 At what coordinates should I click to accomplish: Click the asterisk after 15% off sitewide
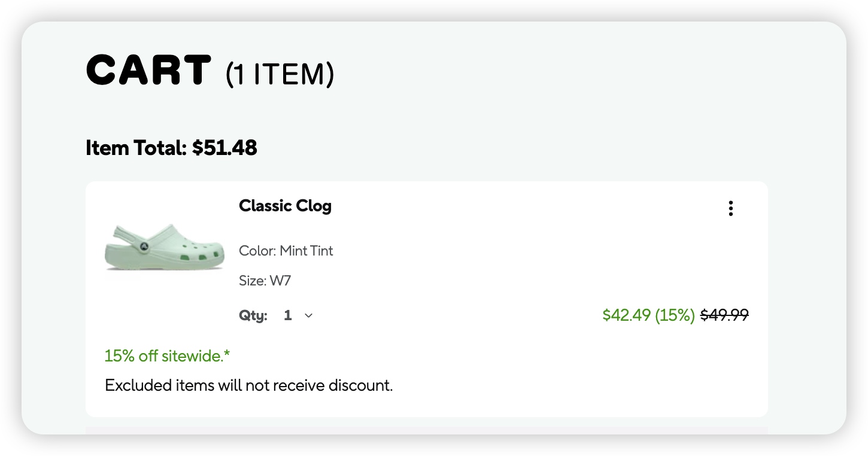(x=227, y=355)
